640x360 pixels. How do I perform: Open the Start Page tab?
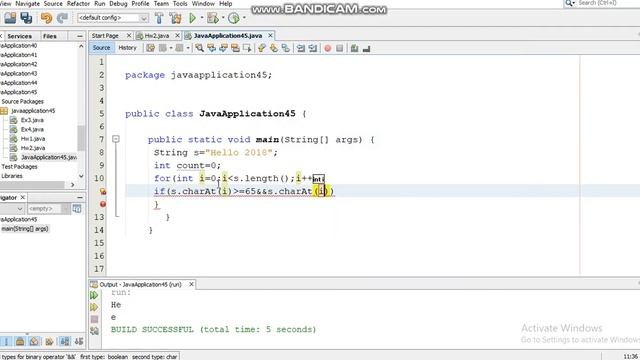[x=105, y=36]
